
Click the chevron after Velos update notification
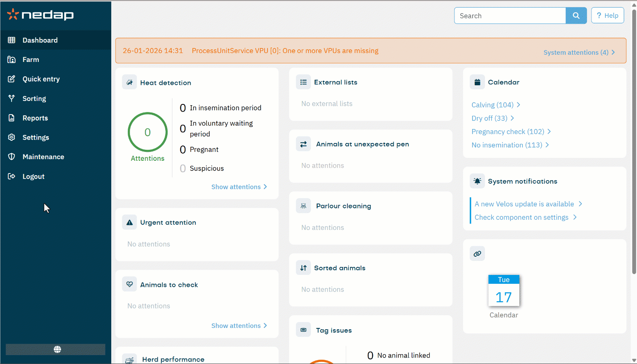[581, 204]
